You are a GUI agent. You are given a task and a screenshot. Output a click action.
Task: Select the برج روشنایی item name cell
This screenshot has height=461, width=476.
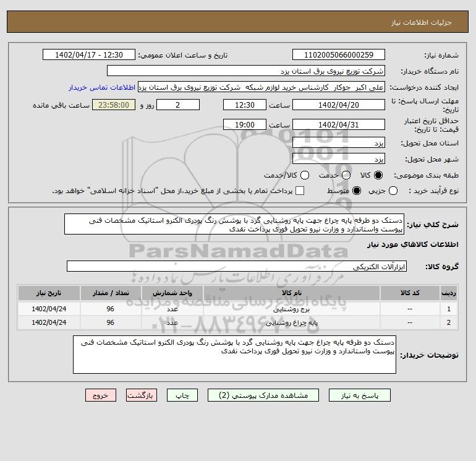click(x=291, y=309)
